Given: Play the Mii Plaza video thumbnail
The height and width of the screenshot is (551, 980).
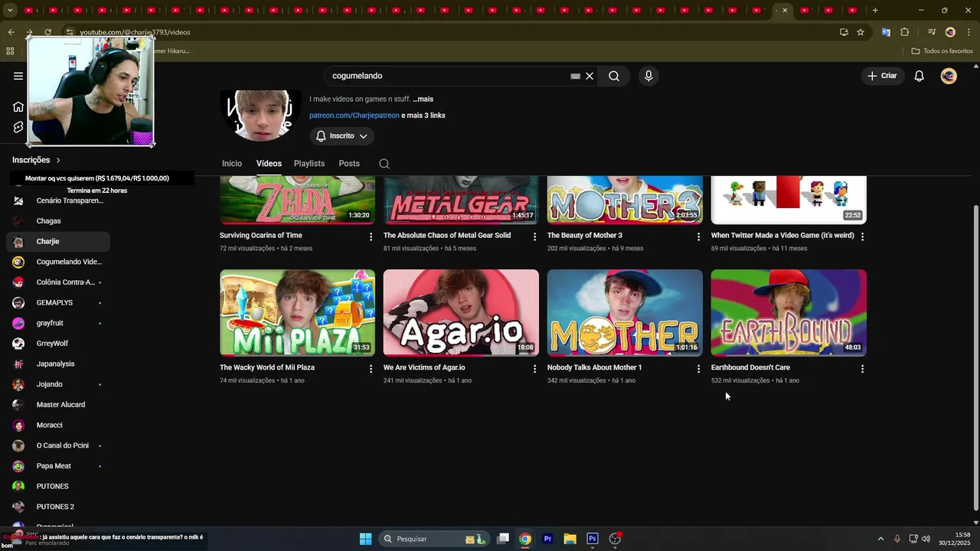Looking at the screenshot, I should coord(297,312).
